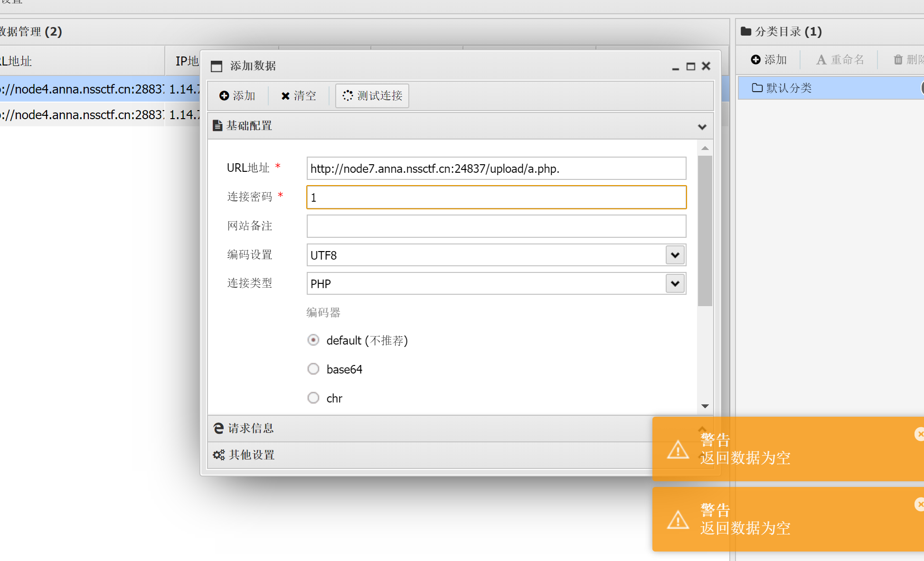This screenshot has width=924, height=561.
Task: Collapse the 基础配置 section chevron
Action: (x=702, y=127)
